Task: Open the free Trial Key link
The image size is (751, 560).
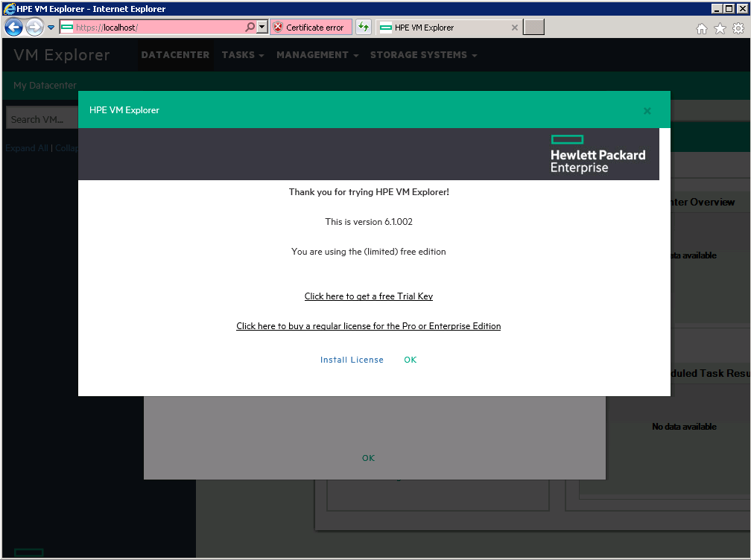Action: tap(368, 296)
